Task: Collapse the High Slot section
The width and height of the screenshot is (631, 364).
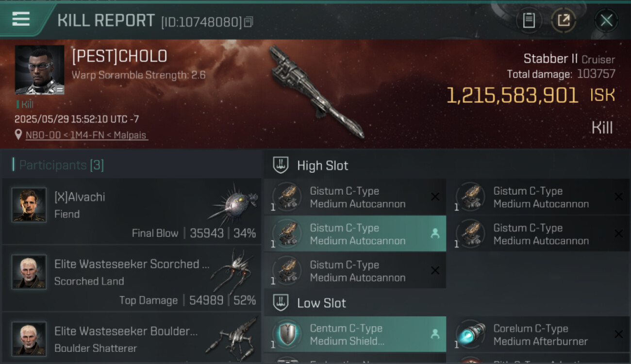Action: 310,165
